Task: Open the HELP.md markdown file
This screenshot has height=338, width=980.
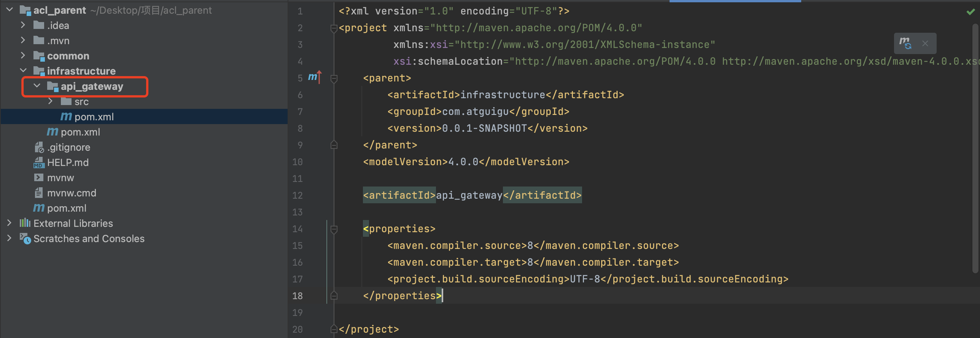Action: 67,163
